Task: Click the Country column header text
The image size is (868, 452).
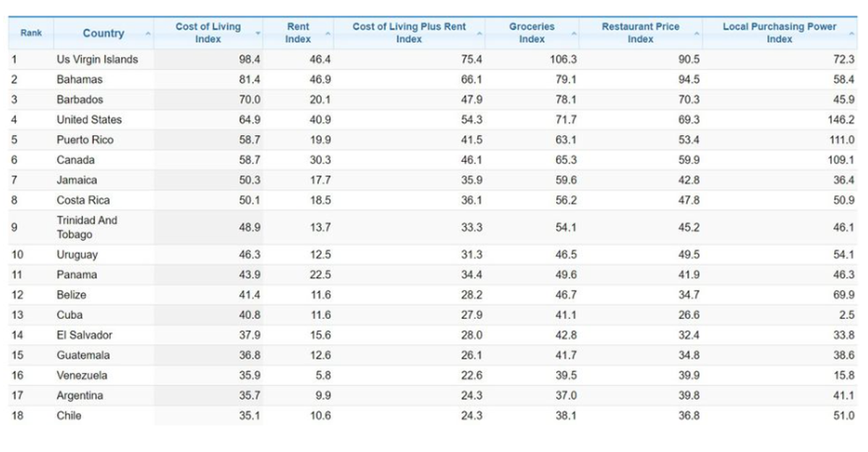Action: pyautogui.click(x=103, y=33)
